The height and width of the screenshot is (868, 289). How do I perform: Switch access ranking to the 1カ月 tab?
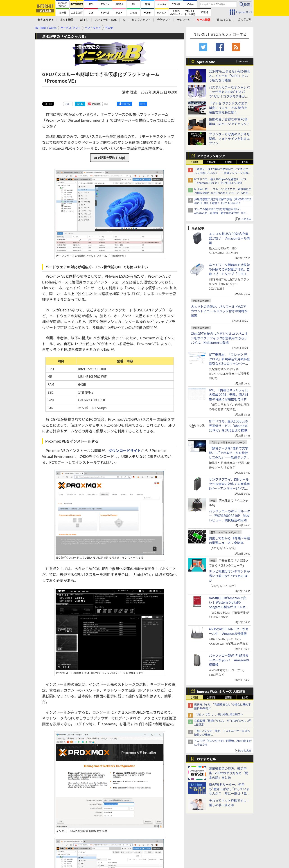point(245,162)
